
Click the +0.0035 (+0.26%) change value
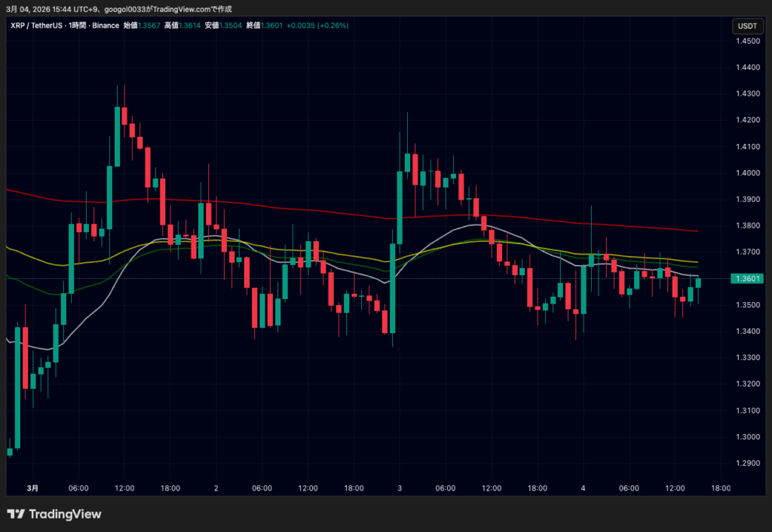(x=318, y=26)
